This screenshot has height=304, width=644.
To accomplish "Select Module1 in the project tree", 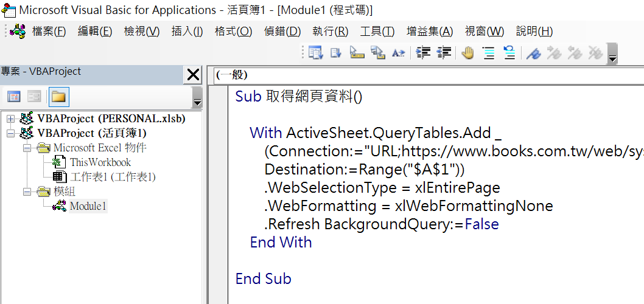I will 88,206.
